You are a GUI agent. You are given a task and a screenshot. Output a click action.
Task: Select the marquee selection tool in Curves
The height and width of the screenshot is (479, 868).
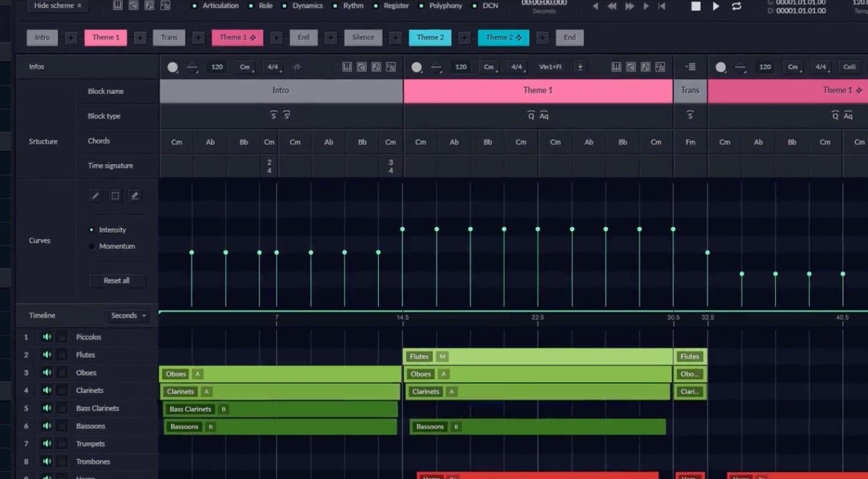point(115,196)
